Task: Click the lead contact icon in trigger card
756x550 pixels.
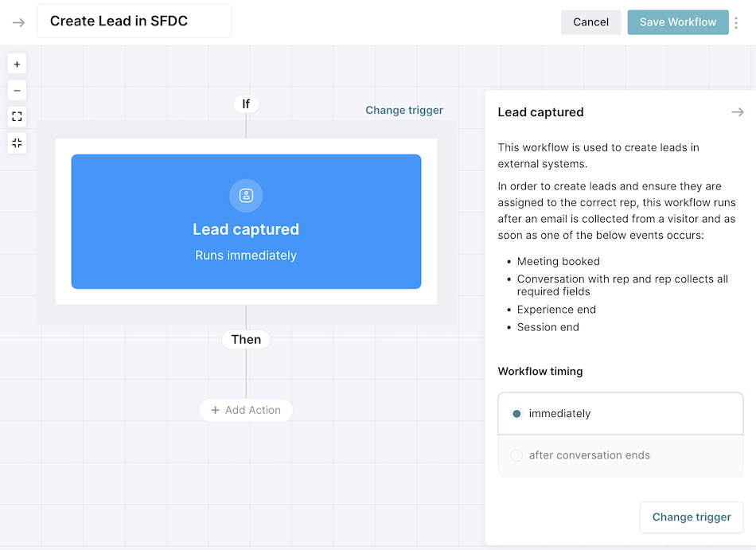Action: pos(246,195)
